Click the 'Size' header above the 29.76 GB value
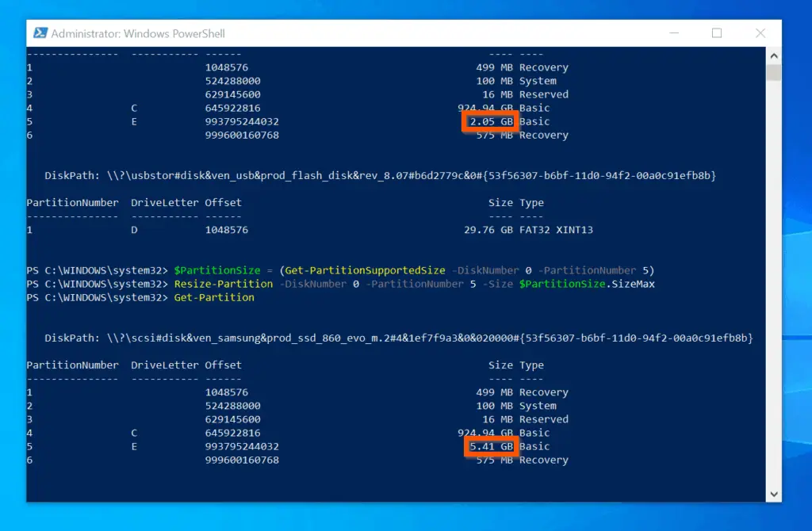Image resolution: width=812 pixels, height=531 pixels. 501,203
